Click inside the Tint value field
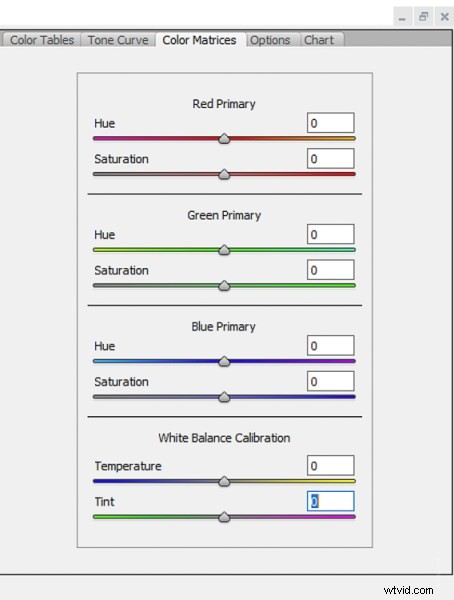The width and height of the screenshot is (454, 600). pyautogui.click(x=331, y=501)
